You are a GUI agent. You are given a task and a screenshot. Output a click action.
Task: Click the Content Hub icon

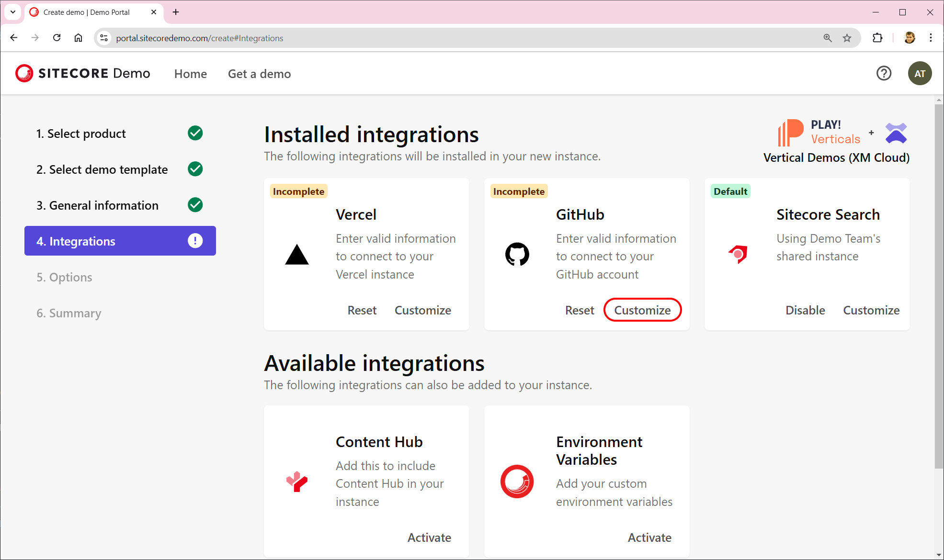(297, 482)
